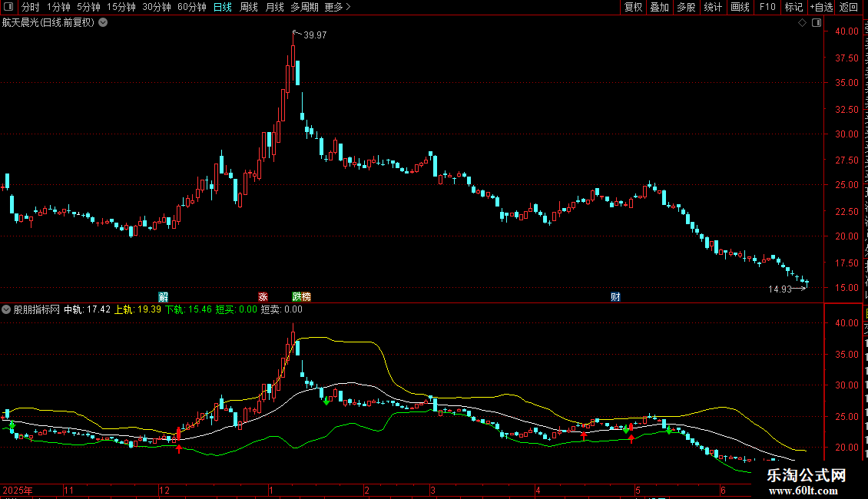The width and height of the screenshot is (868, 499).
Task: Switch to the 分时 view
Action: click(x=31, y=7)
